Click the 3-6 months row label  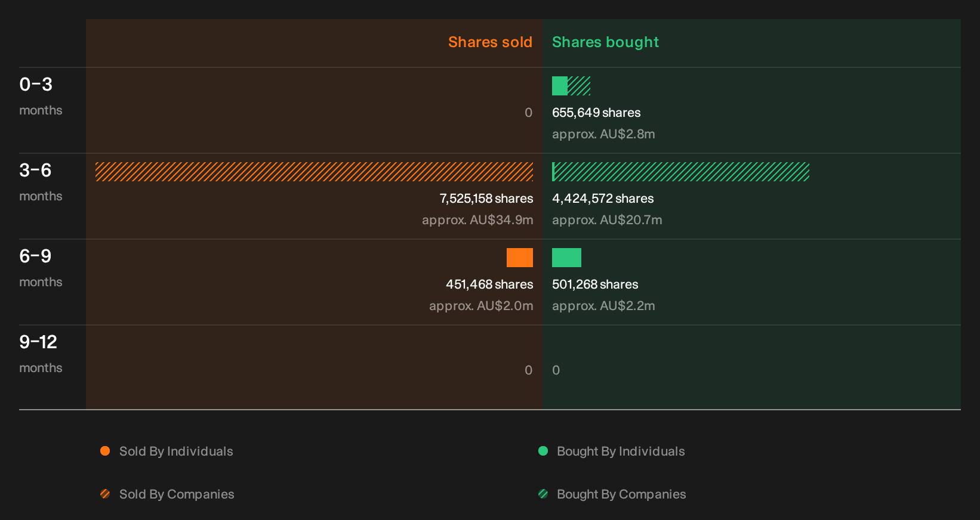(x=41, y=182)
